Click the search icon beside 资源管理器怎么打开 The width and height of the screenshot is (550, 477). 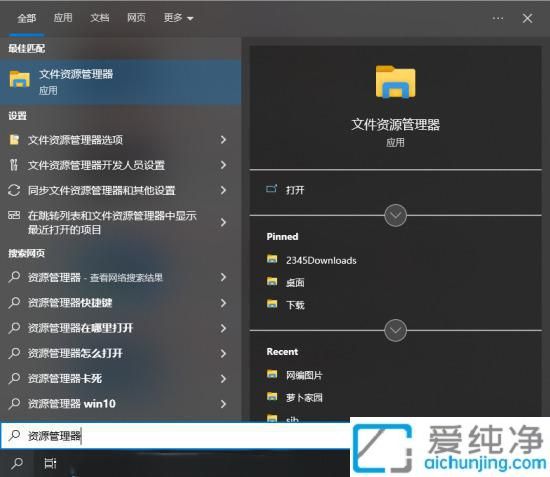(14, 353)
